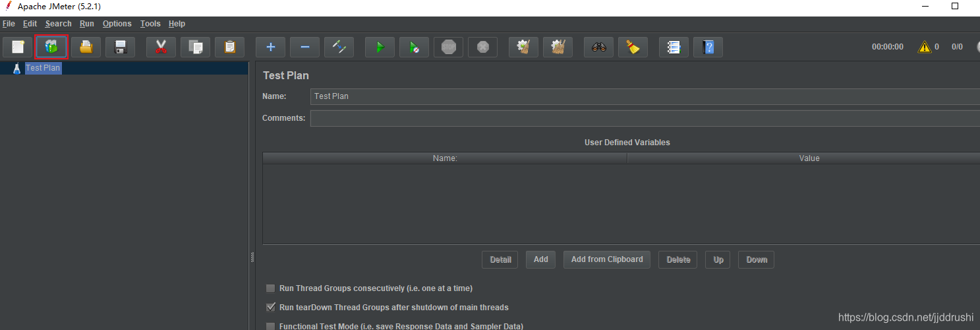Open the Edit menu
The width and height of the screenshot is (980, 330).
tap(30, 24)
